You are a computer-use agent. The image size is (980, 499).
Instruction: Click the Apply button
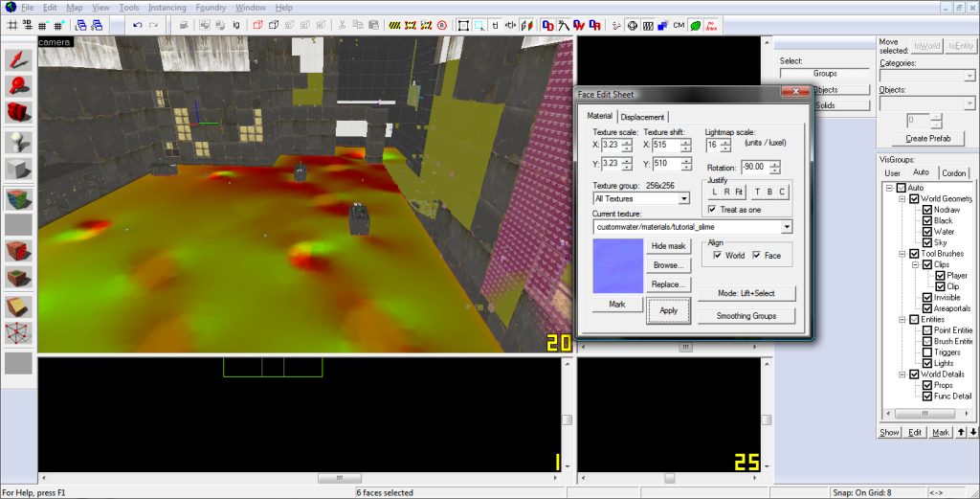click(x=668, y=310)
